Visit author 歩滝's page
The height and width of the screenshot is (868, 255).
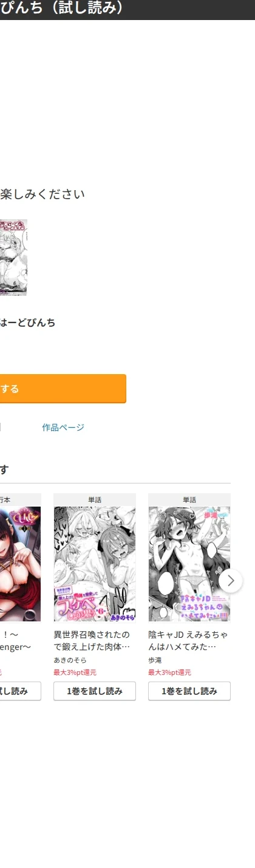[x=155, y=660]
